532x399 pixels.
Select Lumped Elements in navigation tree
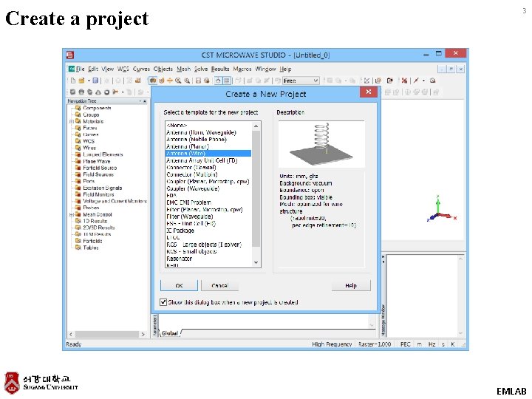point(103,154)
